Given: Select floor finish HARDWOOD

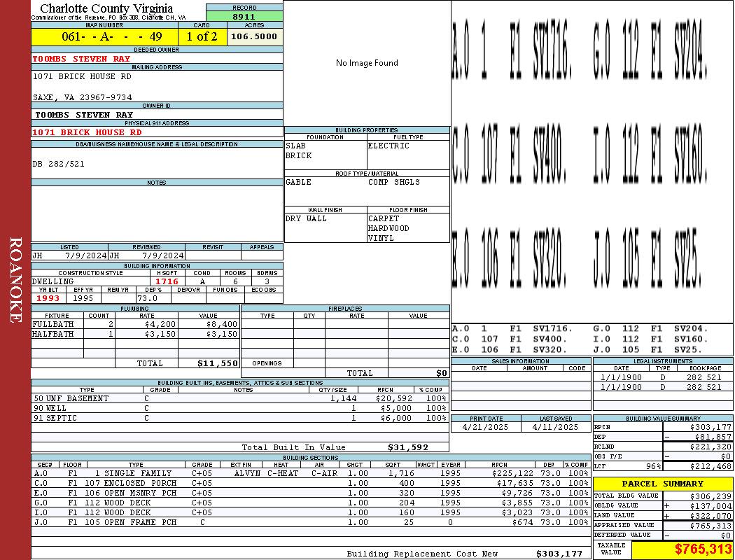Looking at the screenshot, I should (388, 228).
